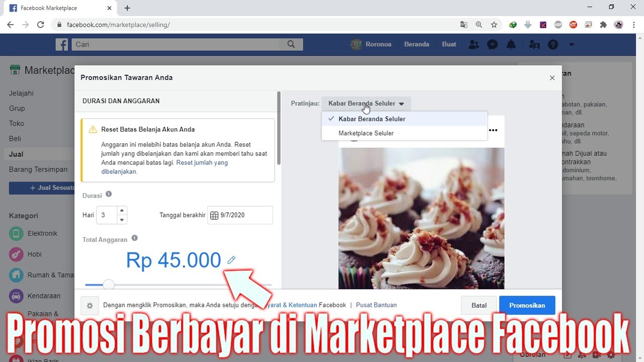Open the notifications bell
The image size is (644, 362).
pos(511,44)
